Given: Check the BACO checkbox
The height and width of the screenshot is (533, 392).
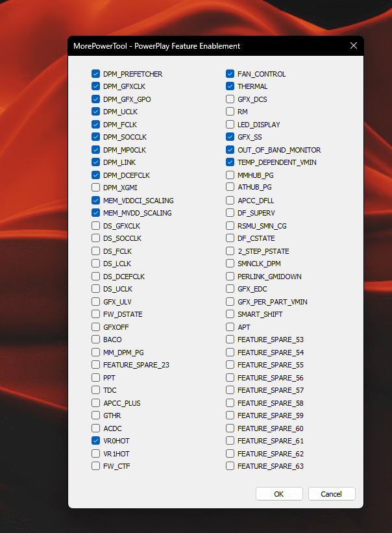Looking at the screenshot, I should click(x=95, y=340).
